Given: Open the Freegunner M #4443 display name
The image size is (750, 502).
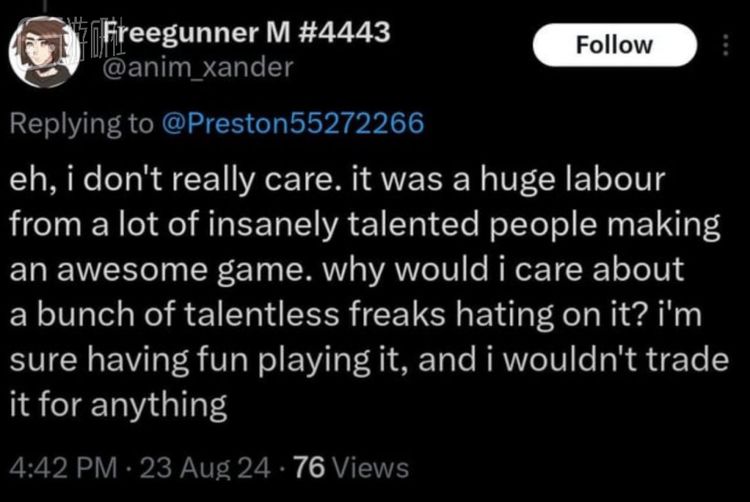Looking at the screenshot, I should (247, 32).
